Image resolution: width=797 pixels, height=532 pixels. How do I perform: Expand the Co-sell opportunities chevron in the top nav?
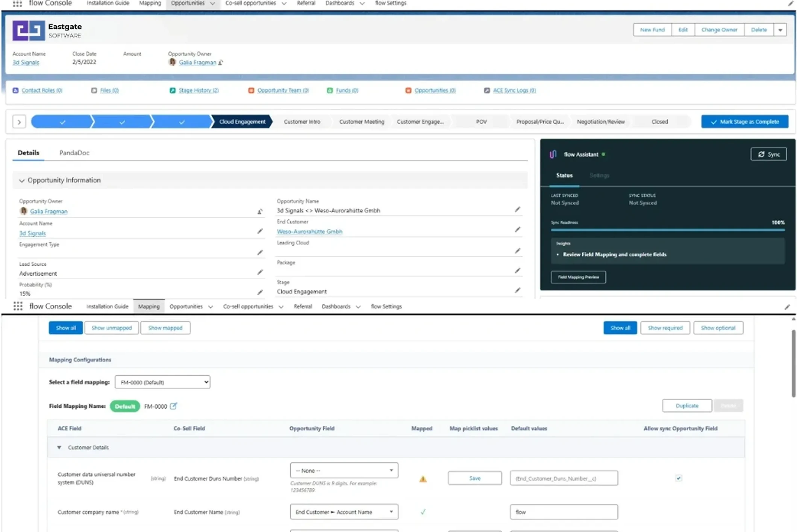(x=284, y=3)
